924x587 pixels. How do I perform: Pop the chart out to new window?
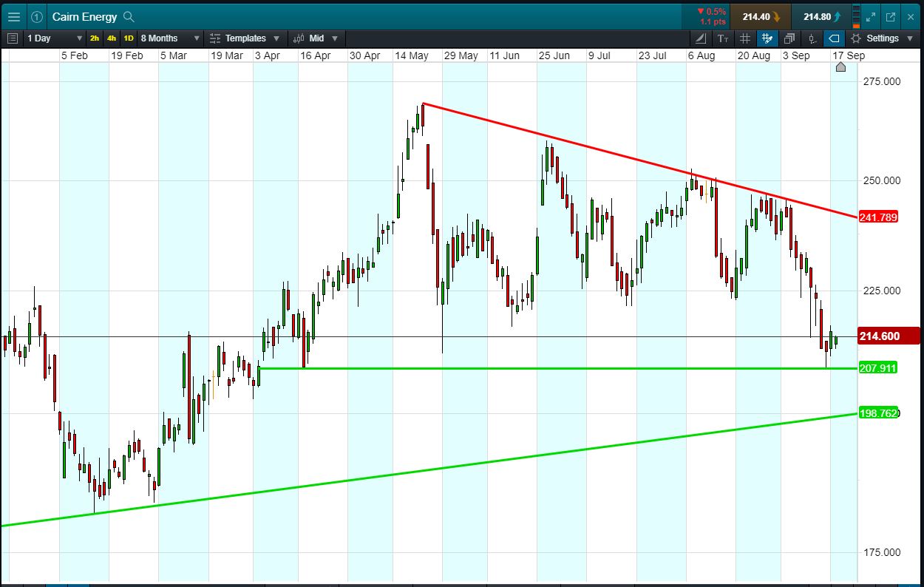click(890, 16)
